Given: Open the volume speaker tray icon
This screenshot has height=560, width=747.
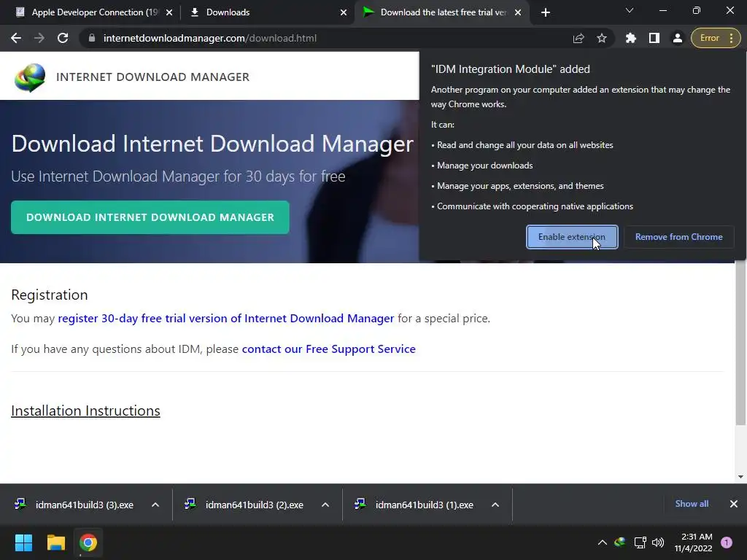Looking at the screenshot, I should click(x=658, y=542).
